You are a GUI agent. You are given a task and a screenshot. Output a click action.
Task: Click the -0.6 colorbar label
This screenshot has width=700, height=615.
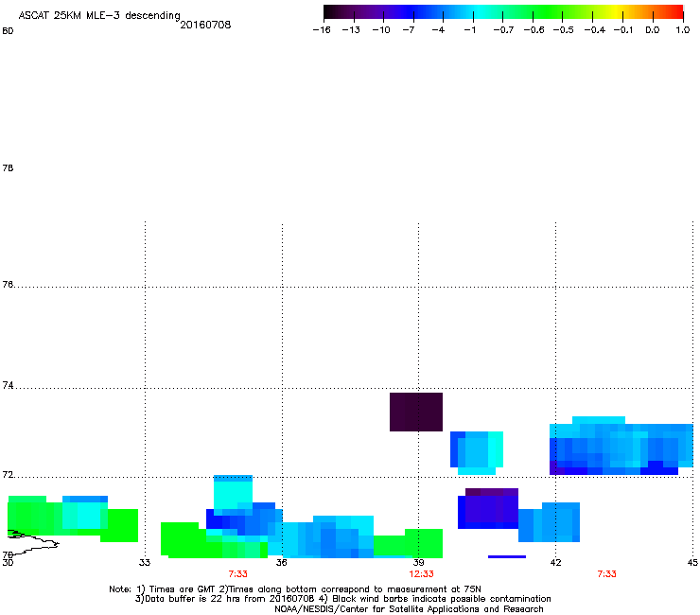pos(534,30)
